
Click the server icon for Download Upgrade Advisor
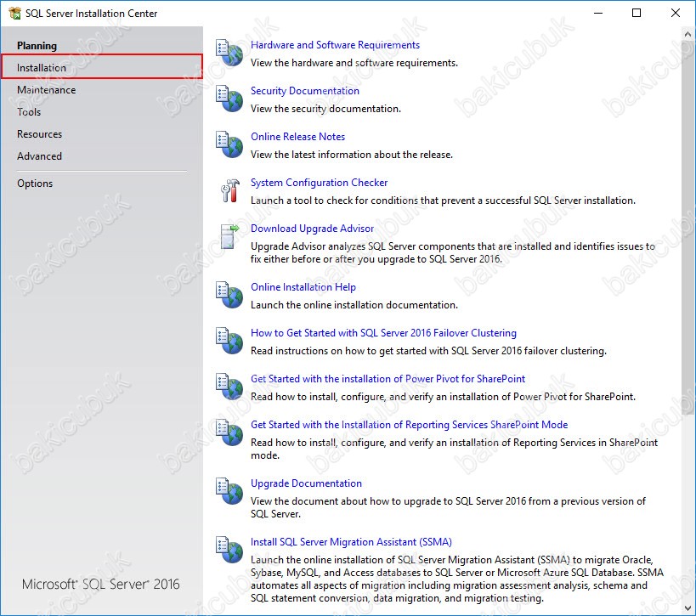click(230, 236)
